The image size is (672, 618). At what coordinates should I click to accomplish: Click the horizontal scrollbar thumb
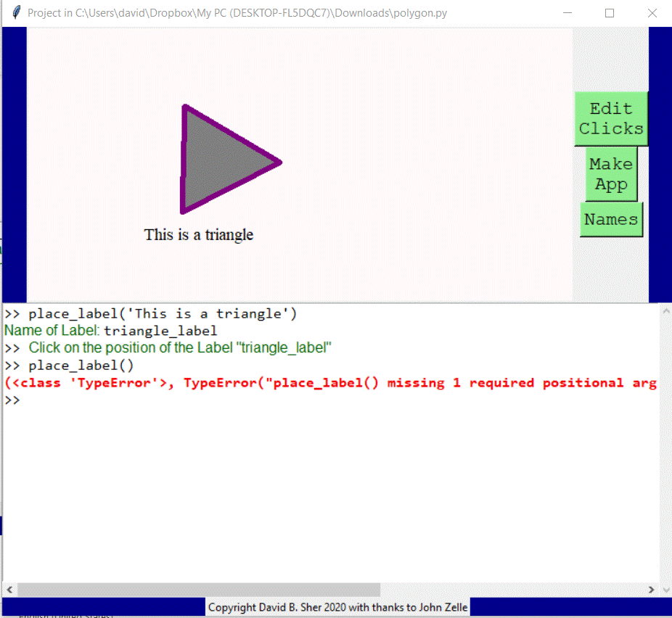(198, 589)
